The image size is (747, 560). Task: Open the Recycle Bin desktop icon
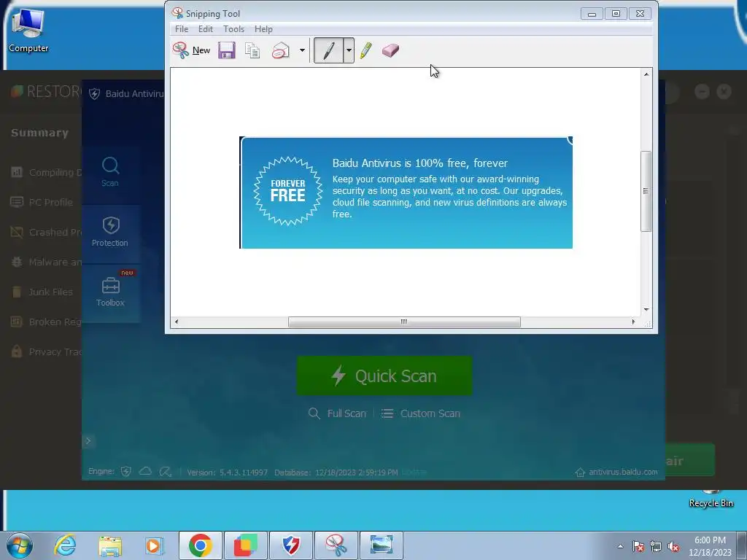coord(711,498)
